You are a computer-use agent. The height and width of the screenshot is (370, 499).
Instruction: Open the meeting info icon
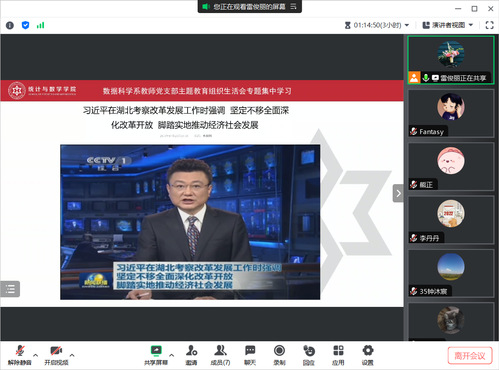(10, 25)
